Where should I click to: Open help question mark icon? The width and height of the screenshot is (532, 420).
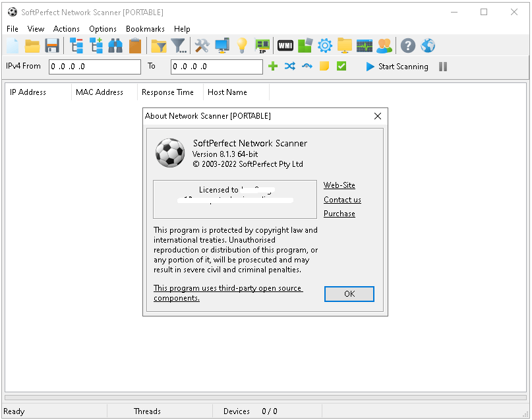(x=408, y=45)
